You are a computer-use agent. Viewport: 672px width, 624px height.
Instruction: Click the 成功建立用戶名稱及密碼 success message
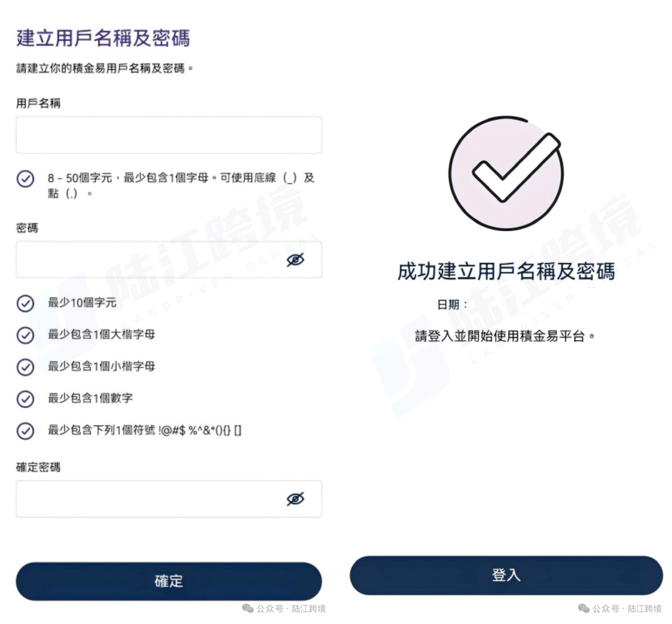(506, 272)
